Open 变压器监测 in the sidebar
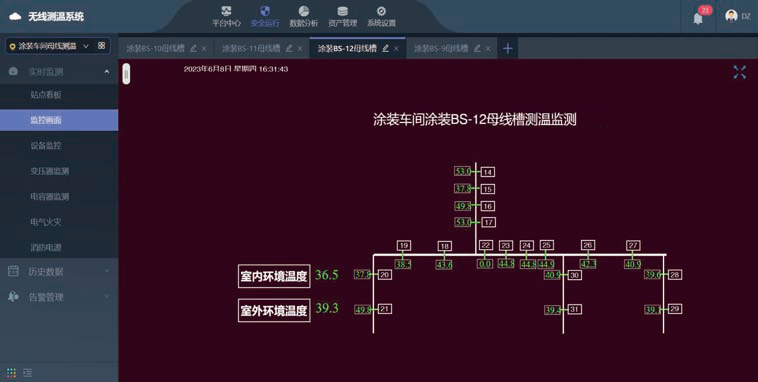This screenshot has height=382, width=758. click(x=59, y=171)
